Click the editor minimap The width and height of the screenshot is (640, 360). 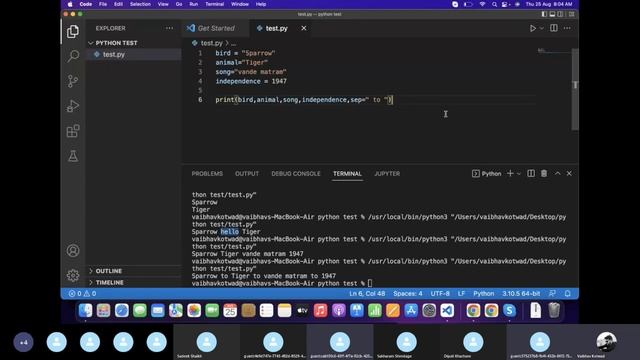553,51
